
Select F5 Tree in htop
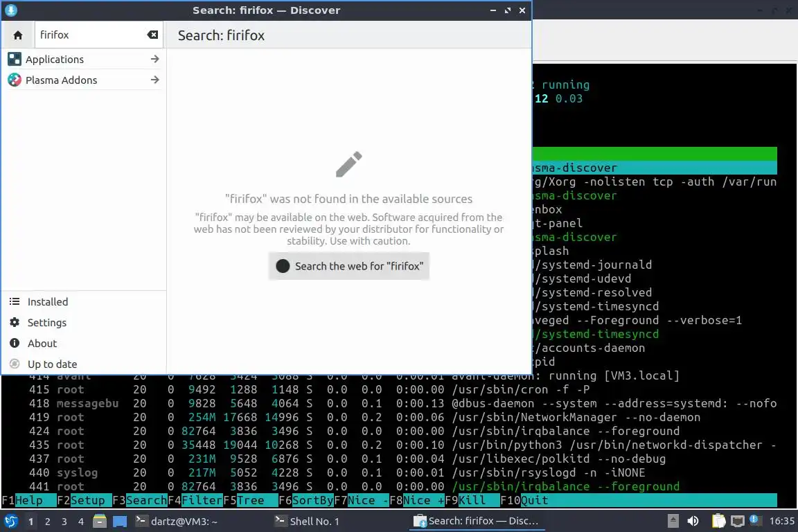point(250,500)
